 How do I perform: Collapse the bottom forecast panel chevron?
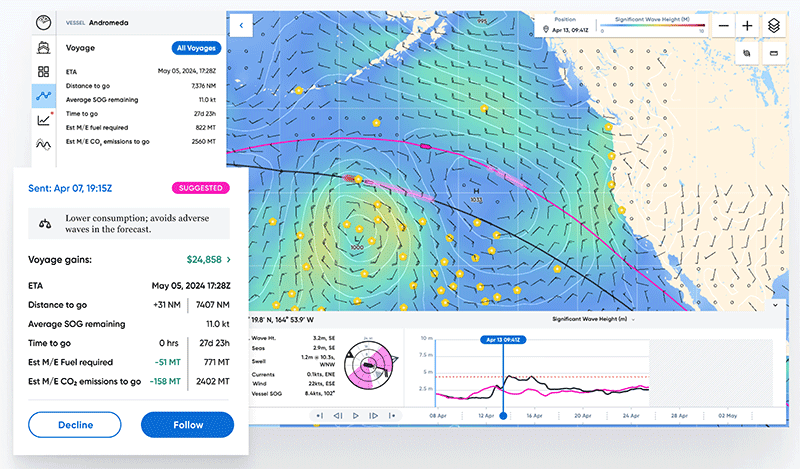(x=775, y=304)
